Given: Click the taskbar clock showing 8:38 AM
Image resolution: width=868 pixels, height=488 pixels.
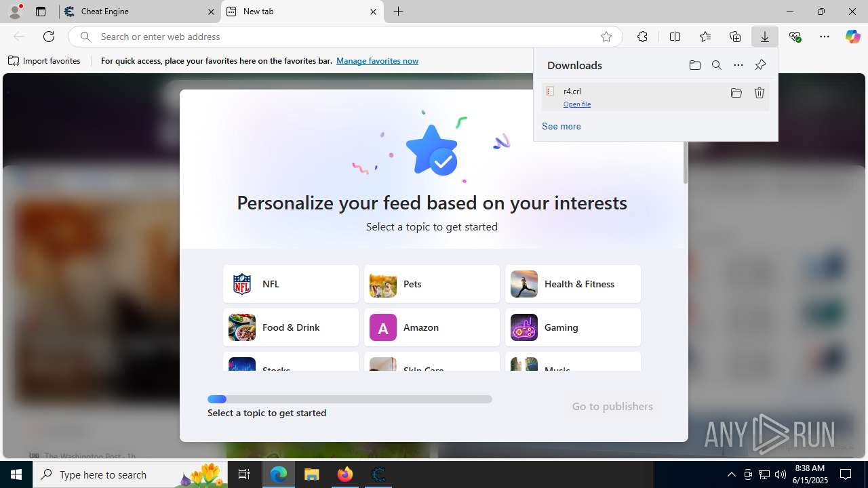Looking at the screenshot, I should [x=810, y=474].
